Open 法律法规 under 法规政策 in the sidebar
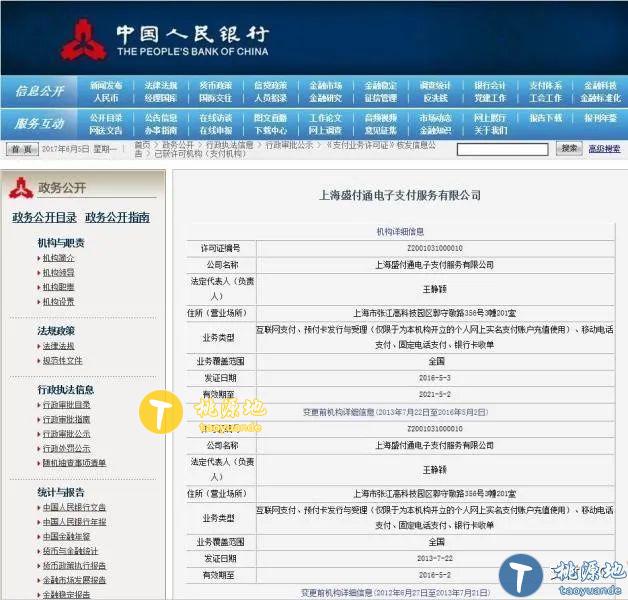628x600 pixels. point(58,346)
